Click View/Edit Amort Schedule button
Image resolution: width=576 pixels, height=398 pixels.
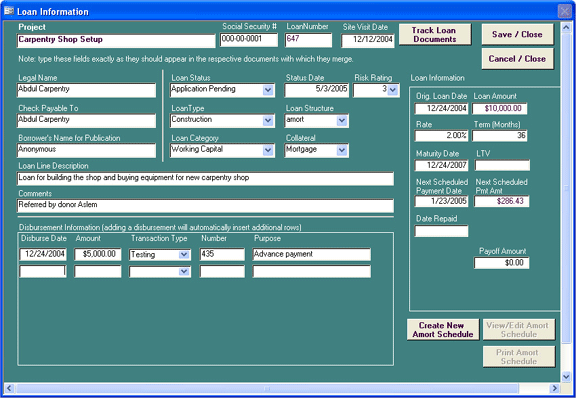pyautogui.click(x=519, y=330)
